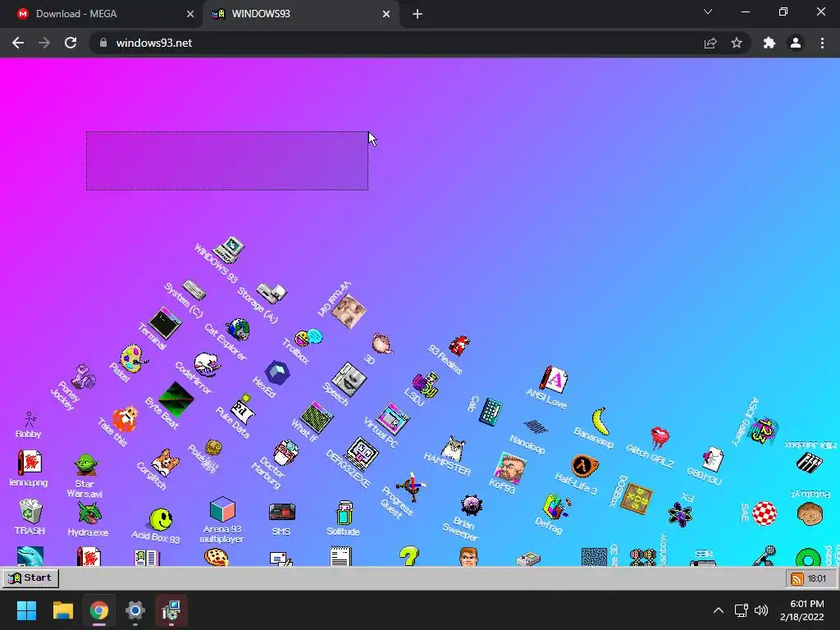Open the Glitch GRLZ lips icon
Image resolution: width=840 pixels, height=630 pixels.
pyautogui.click(x=660, y=436)
